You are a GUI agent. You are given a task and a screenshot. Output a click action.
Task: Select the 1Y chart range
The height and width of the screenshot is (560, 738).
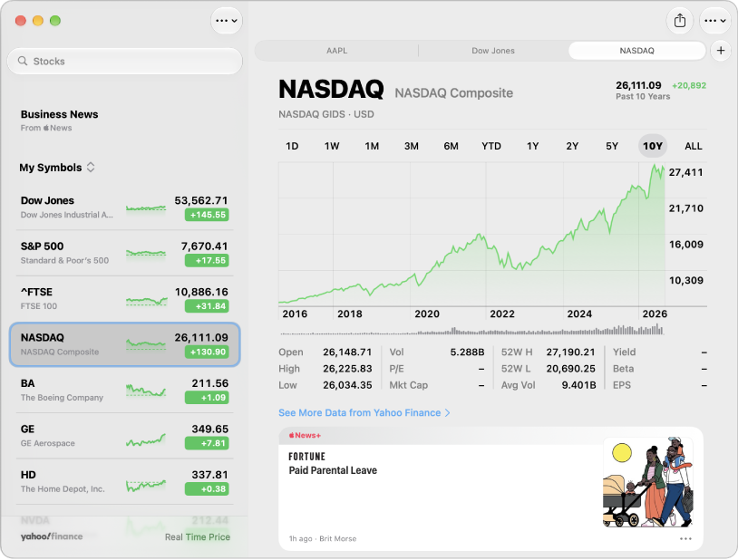532,146
